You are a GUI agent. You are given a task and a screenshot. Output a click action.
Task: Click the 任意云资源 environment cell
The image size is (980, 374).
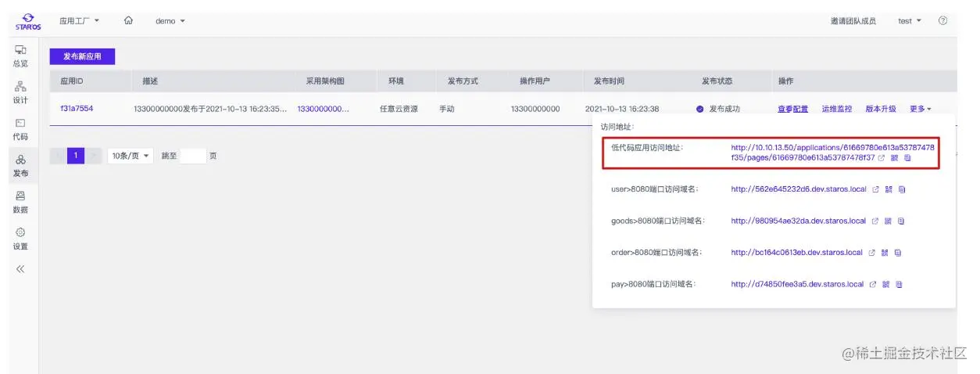399,109
